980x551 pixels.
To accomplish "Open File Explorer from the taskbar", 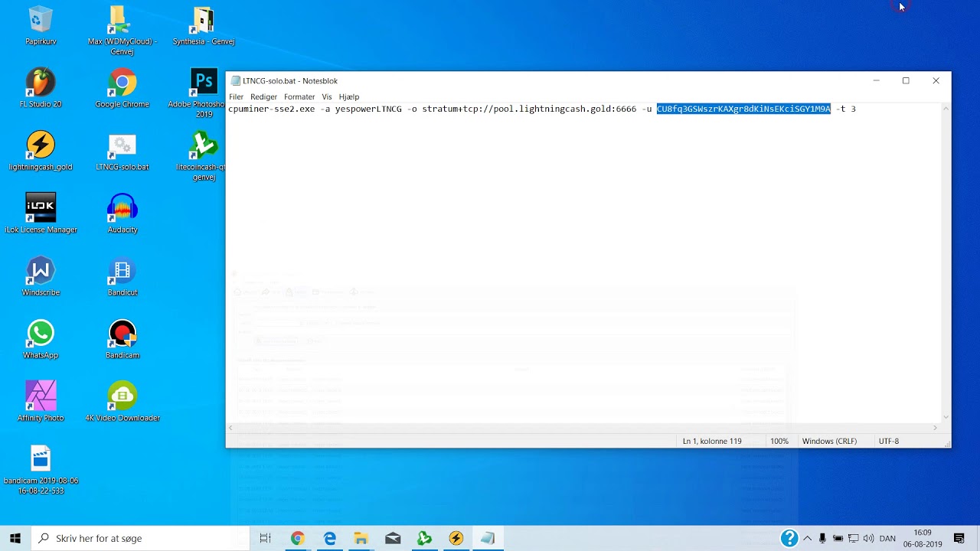I will (x=361, y=539).
